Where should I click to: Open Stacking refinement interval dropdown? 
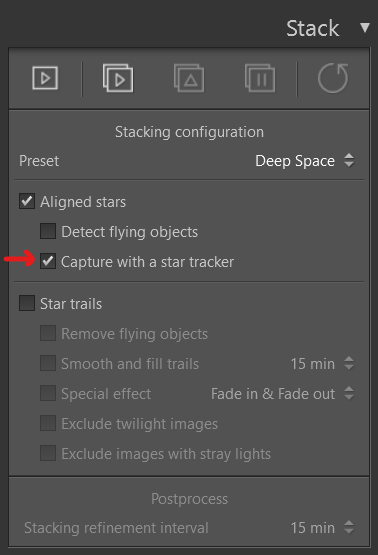pos(322,527)
